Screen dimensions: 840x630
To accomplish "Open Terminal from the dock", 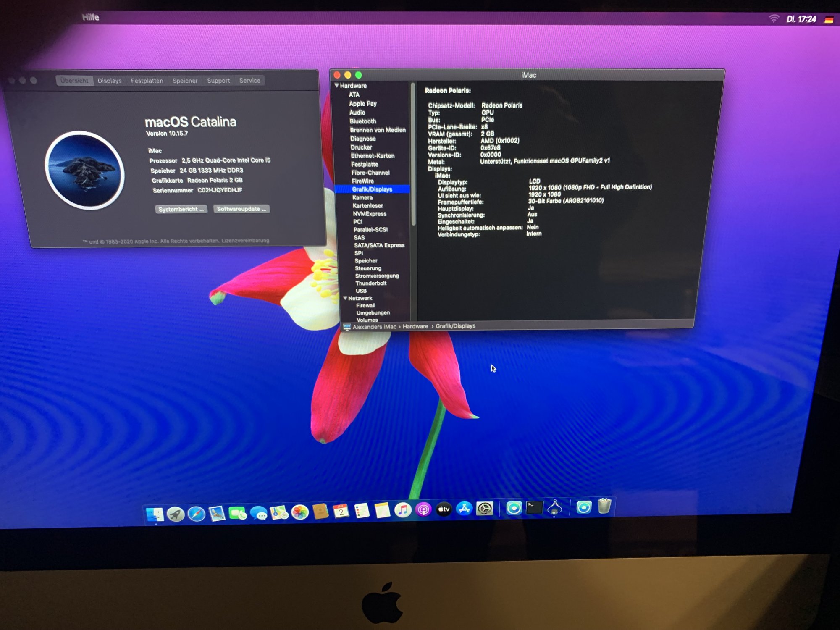I will 534,508.
